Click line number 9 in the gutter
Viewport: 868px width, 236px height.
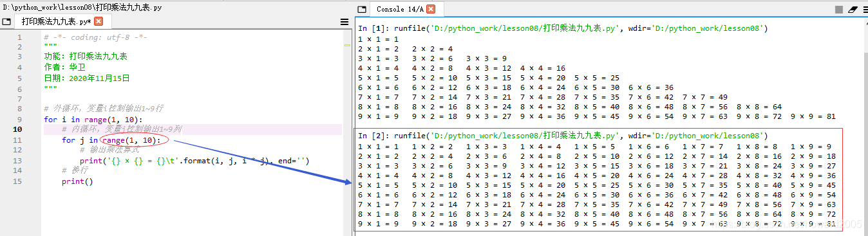click(x=20, y=119)
